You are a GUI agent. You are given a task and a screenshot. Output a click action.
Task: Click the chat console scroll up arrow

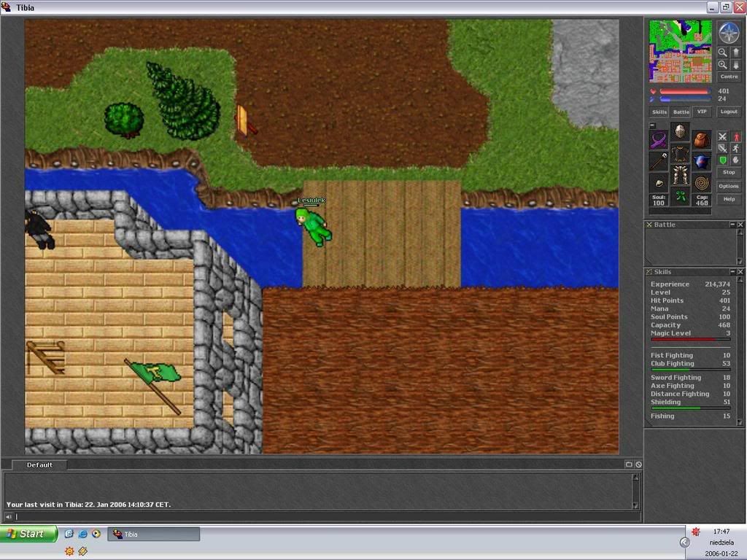point(635,477)
